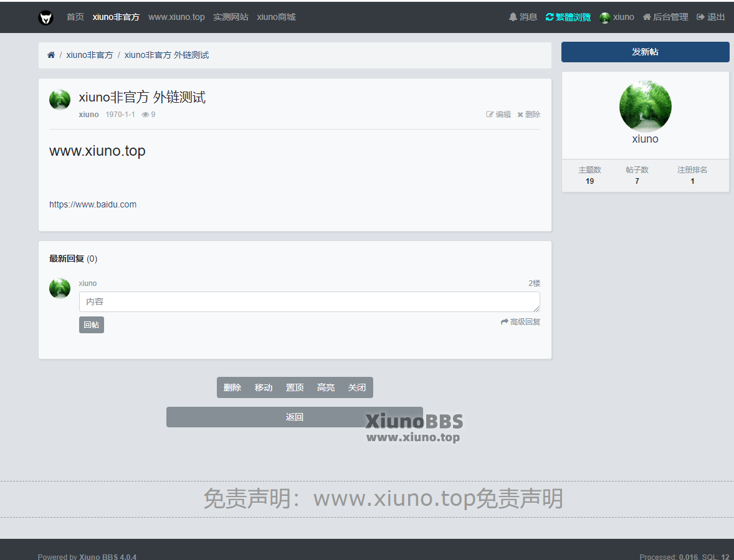The width and height of the screenshot is (734, 560).
Task: Click the 回帖 submit button
Action: [91, 325]
